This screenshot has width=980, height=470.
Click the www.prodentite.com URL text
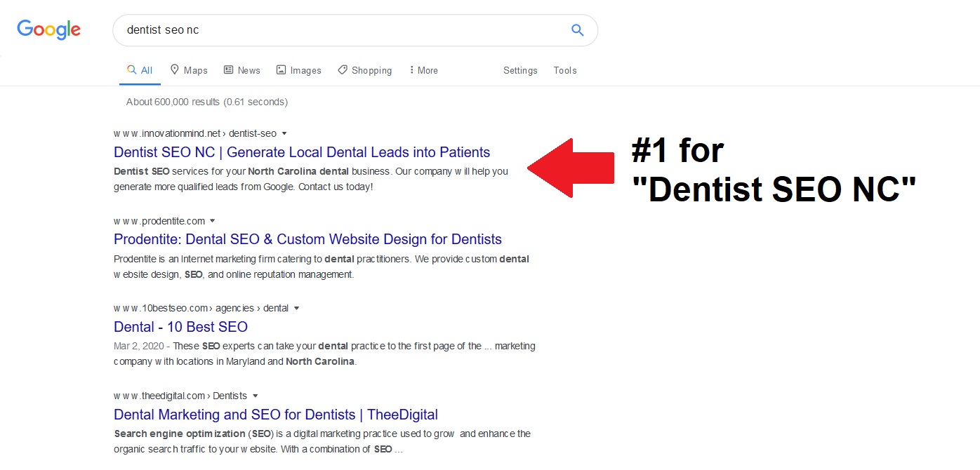(159, 221)
